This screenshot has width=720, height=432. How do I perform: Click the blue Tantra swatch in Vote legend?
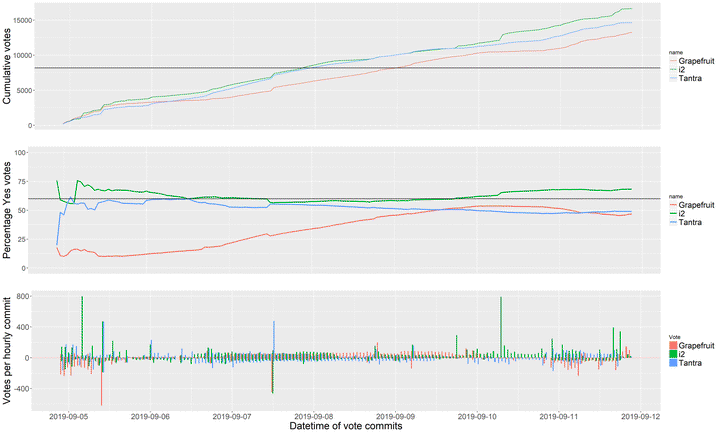(x=673, y=363)
